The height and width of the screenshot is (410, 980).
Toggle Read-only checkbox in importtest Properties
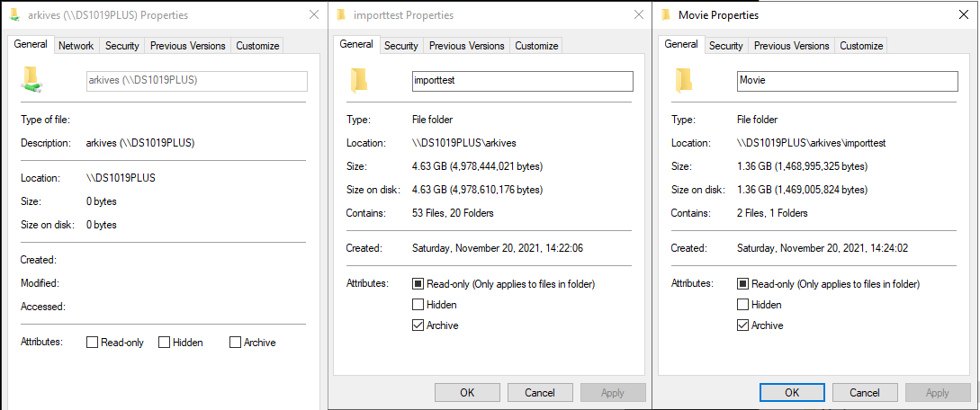418,284
